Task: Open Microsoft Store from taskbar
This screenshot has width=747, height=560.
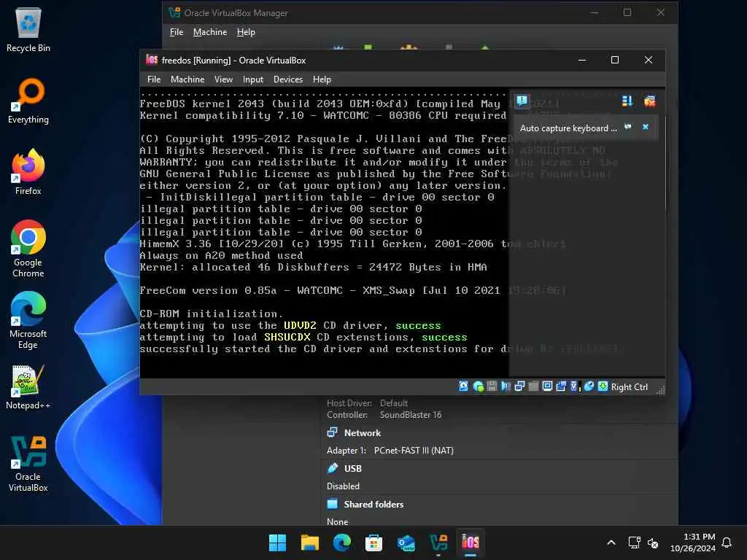Action: pos(374,542)
